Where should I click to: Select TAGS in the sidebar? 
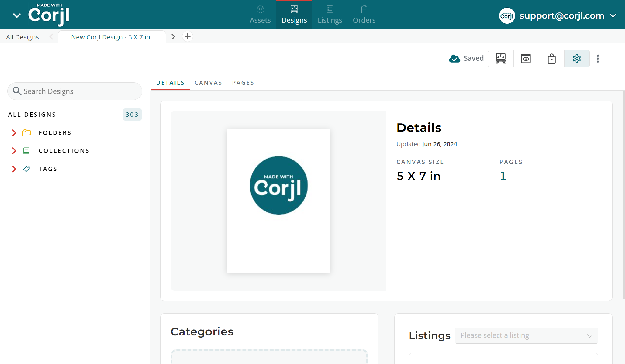coord(48,169)
